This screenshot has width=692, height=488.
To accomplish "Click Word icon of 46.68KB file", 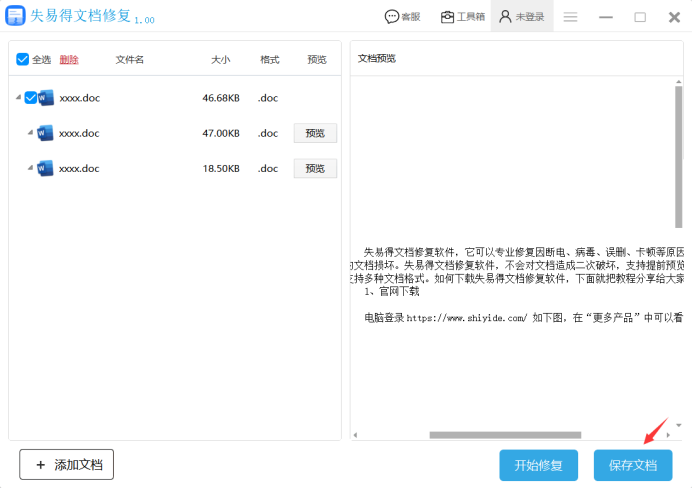I will (46, 98).
